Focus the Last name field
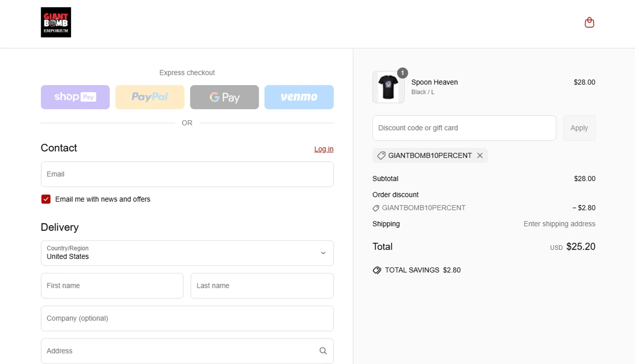 tap(262, 286)
